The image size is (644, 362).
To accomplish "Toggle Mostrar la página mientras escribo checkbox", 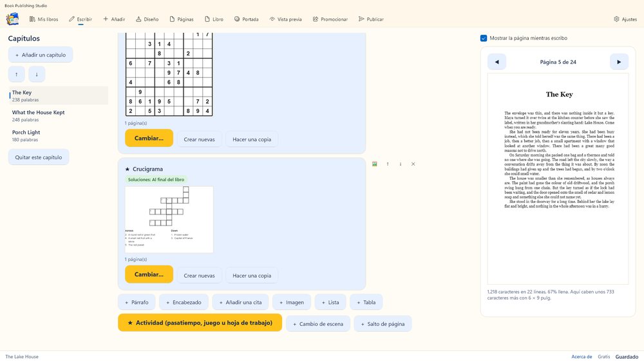I will (x=484, y=38).
